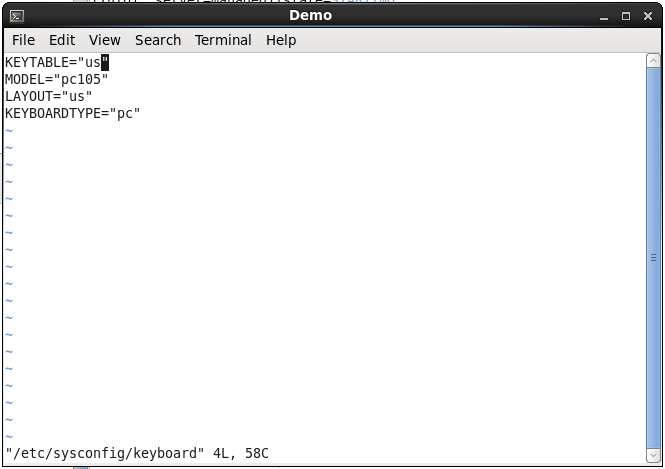Image resolution: width=665 pixels, height=469 pixels.
Task: Place cursor at the vim block cursor
Action: click(105, 62)
